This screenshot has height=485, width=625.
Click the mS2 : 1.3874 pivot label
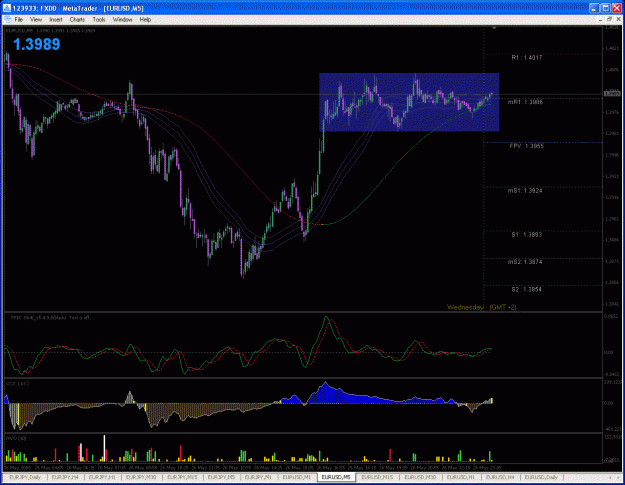(x=525, y=262)
